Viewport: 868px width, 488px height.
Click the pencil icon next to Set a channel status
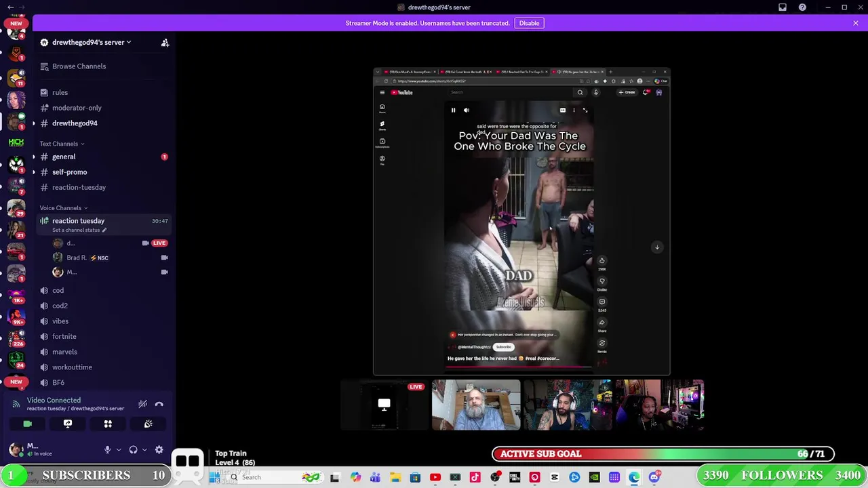(104, 230)
